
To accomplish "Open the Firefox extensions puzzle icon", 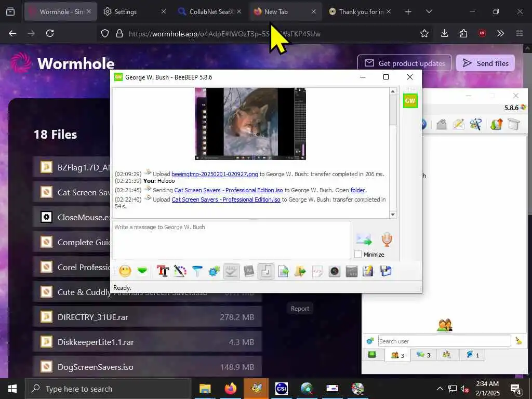I will (463, 33).
